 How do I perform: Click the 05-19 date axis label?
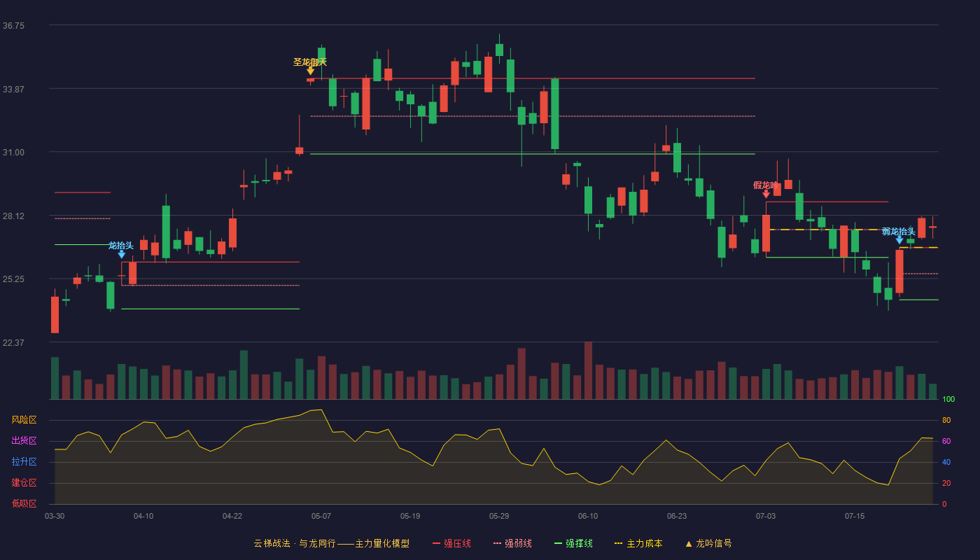[x=410, y=516]
